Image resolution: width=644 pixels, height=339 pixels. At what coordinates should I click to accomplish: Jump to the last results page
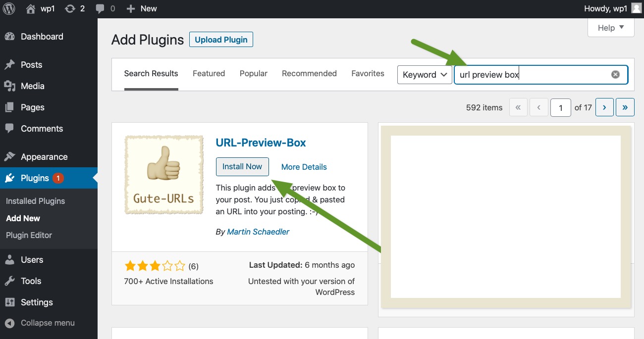[x=625, y=107]
